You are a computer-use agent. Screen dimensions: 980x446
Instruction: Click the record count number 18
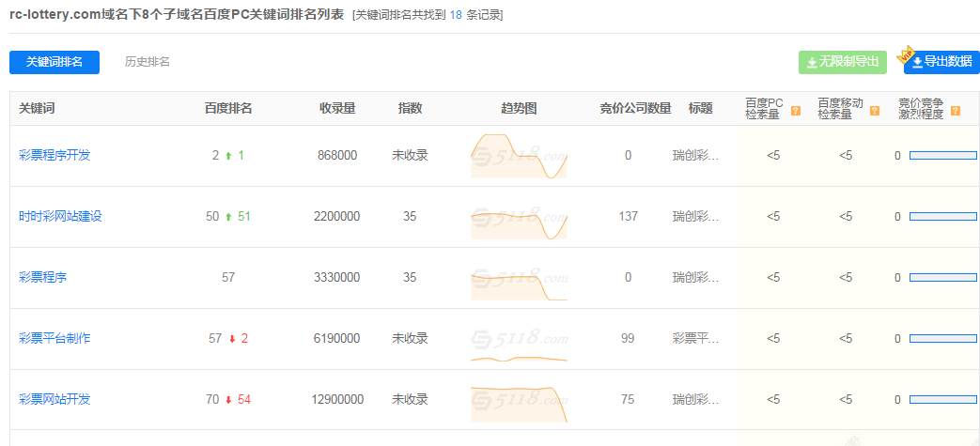coord(456,16)
